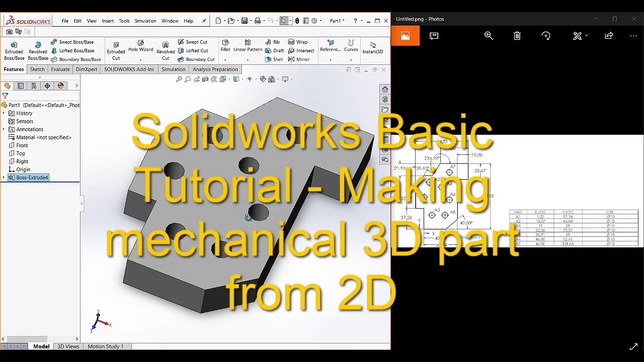The image size is (644, 362).
Task: Select the Mirror feature tool
Action: (x=299, y=59)
